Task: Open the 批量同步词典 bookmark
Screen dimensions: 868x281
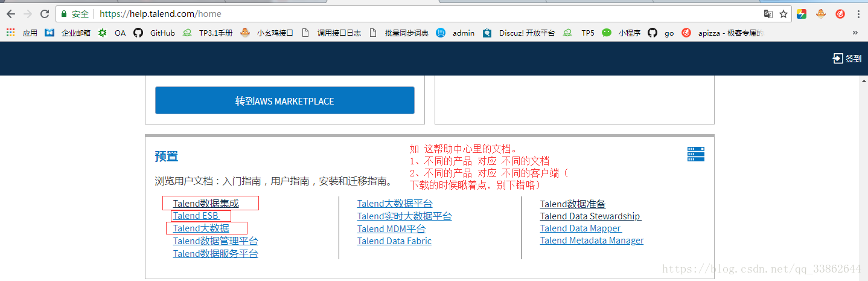Action: (x=399, y=33)
